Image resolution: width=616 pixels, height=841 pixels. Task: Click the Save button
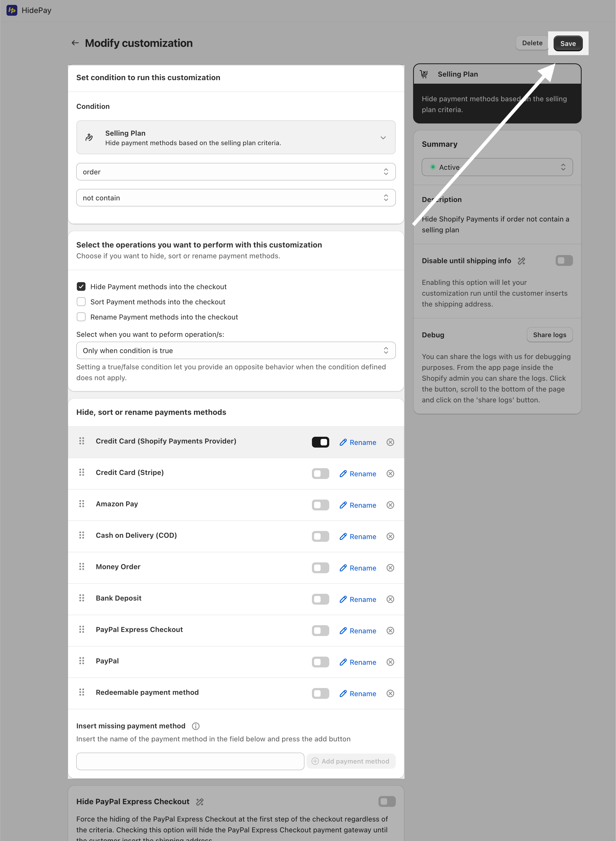pyautogui.click(x=568, y=43)
